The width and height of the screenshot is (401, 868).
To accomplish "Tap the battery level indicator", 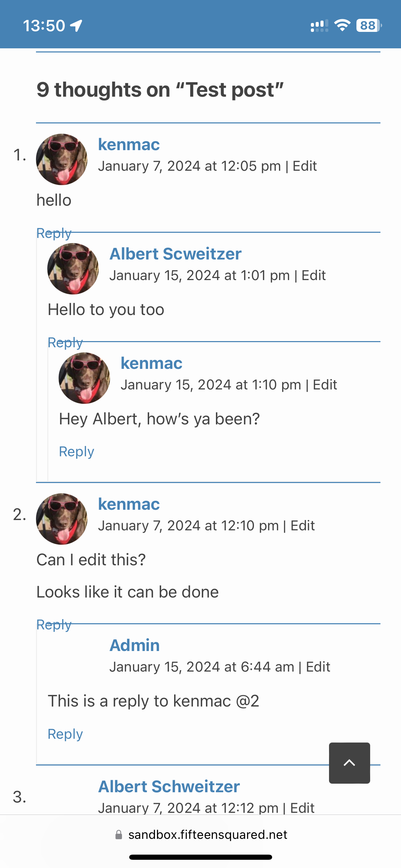I will (369, 25).
